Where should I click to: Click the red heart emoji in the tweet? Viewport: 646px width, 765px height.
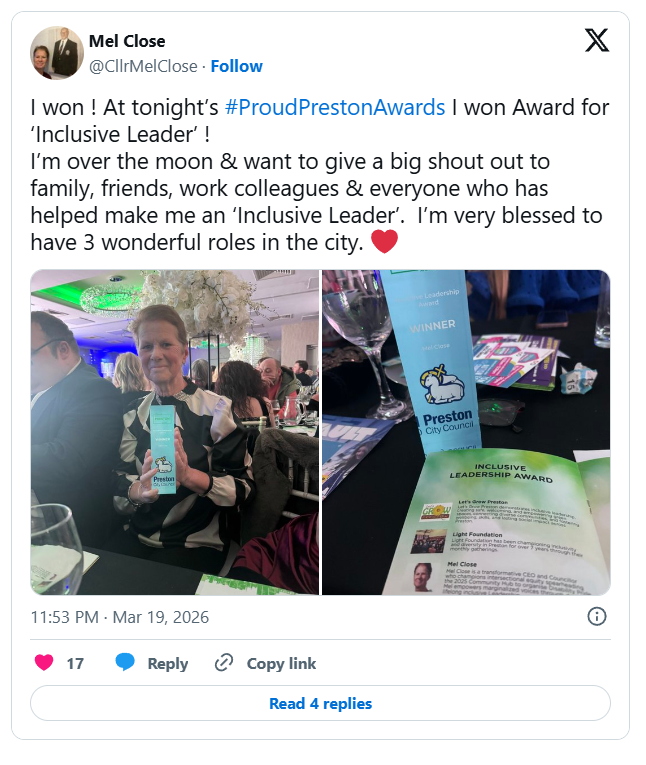pyautogui.click(x=384, y=242)
